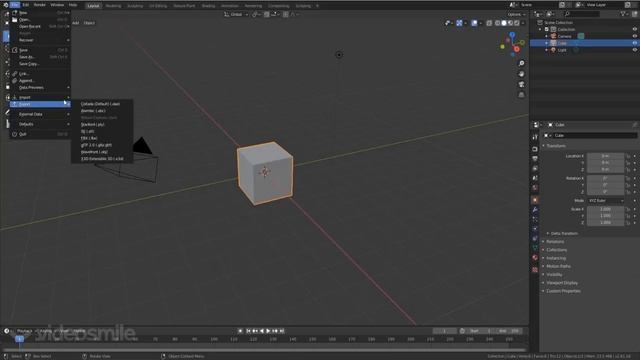640x360 pixels.
Task: Open the Options dropdown in viewport header
Action: (516, 14)
